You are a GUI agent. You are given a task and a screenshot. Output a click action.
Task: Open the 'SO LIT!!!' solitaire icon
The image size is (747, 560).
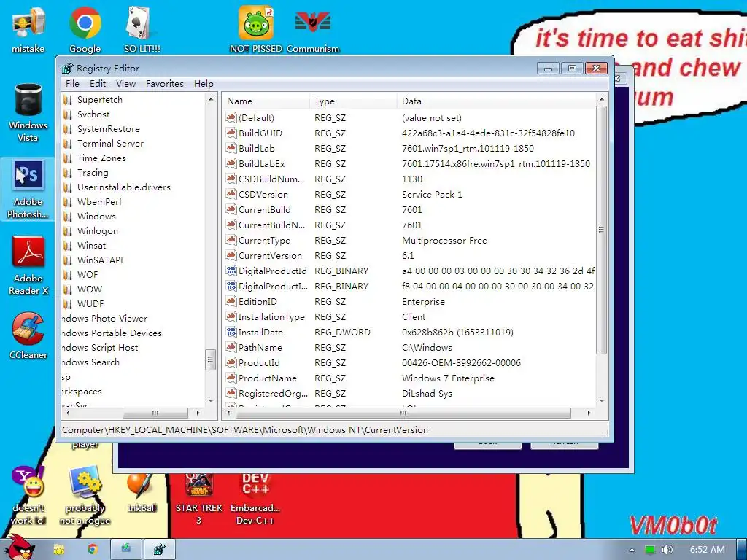click(x=142, y=29)
